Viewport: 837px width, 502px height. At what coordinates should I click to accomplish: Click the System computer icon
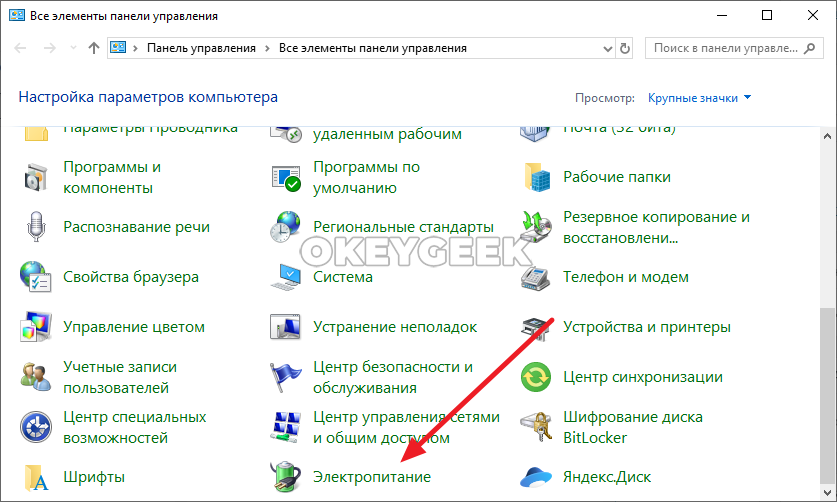tap(286, 277)
